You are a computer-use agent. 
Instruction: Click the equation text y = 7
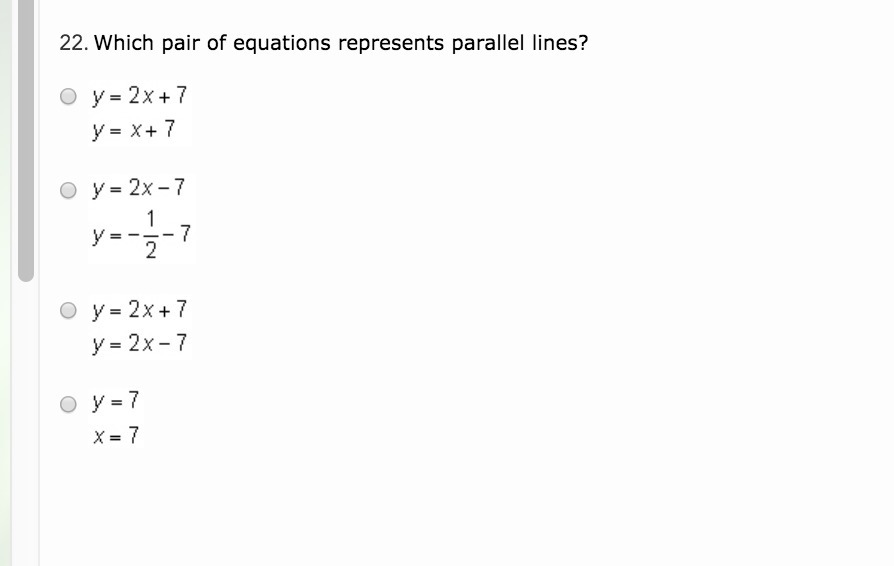click(x=115, y=401)
